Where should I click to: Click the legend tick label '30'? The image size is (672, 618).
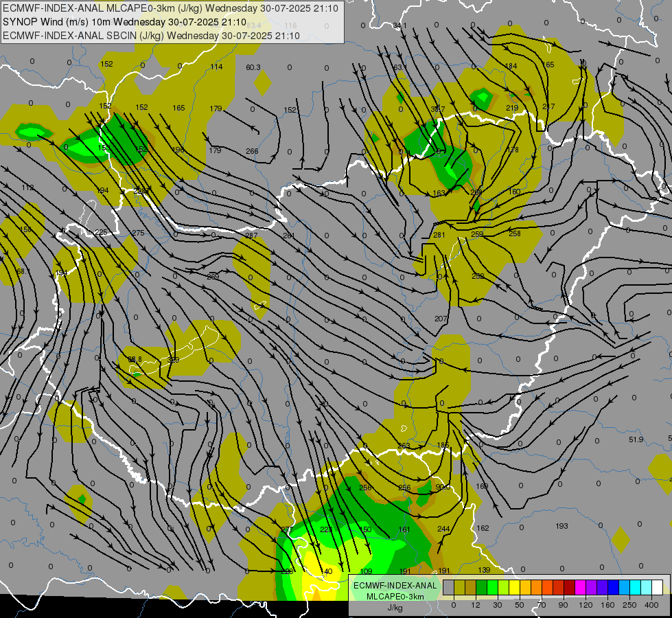(498, 605)
